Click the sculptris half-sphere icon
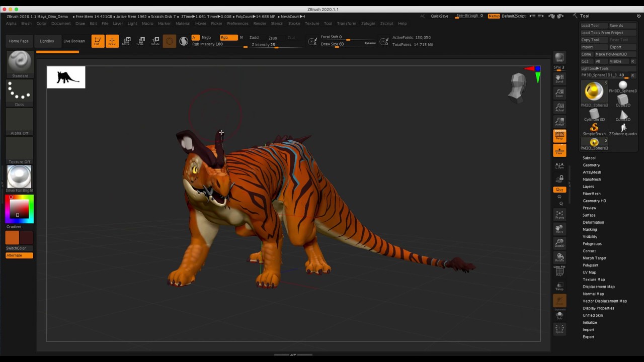This screenshot has height=362, width=644. click(184, 41)
